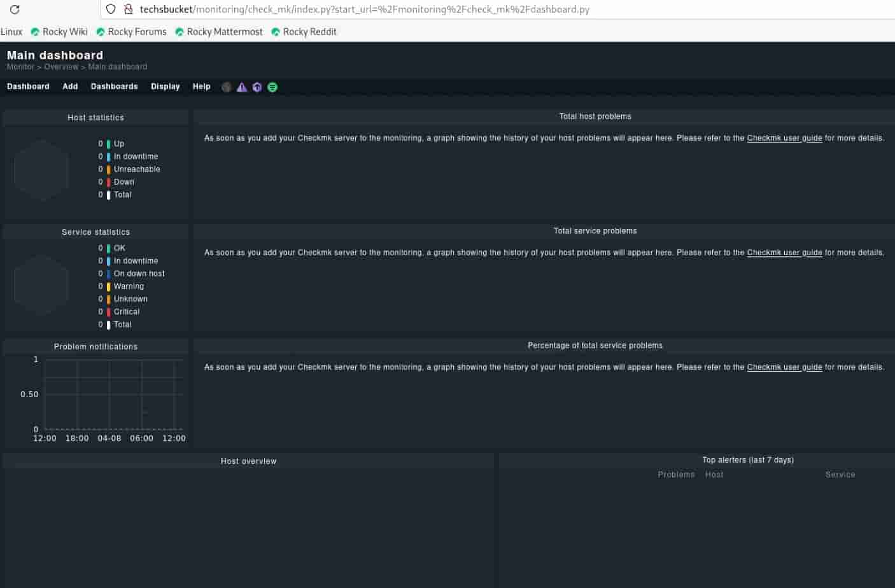This screenshot has height=588, width=895.
Task: Click the Service statistics hexagon graphic
Action: click(x=41, y=284)
